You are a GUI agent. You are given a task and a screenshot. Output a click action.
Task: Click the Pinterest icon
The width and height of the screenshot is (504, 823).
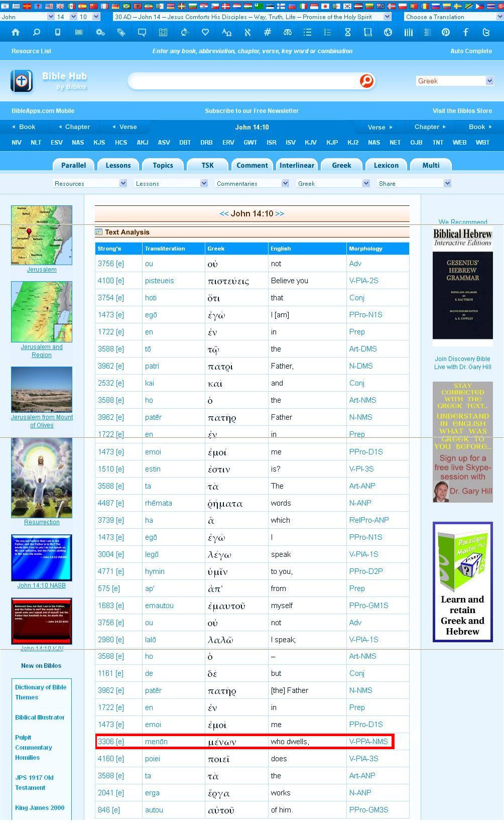coord(446,32)
